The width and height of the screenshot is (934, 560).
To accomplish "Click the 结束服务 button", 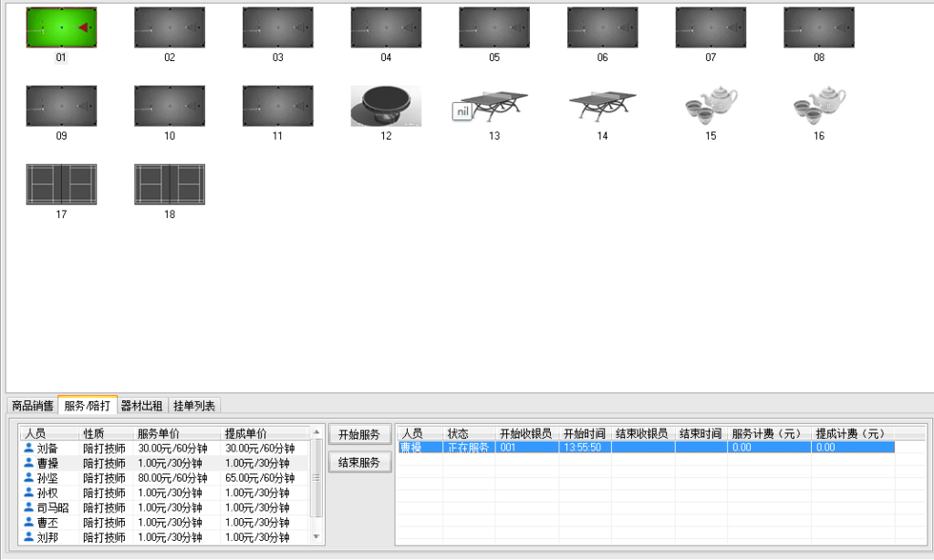I will pos(359,462).
